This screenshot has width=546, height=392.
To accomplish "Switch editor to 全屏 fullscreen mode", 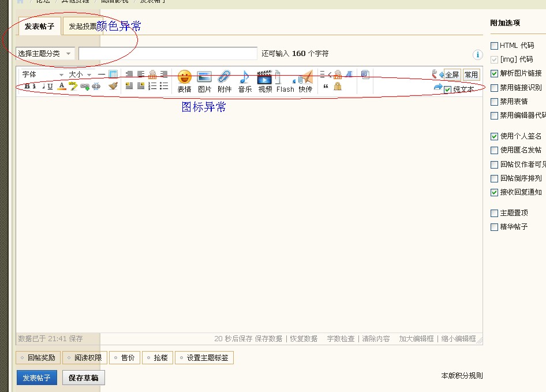I will point(452,74).
